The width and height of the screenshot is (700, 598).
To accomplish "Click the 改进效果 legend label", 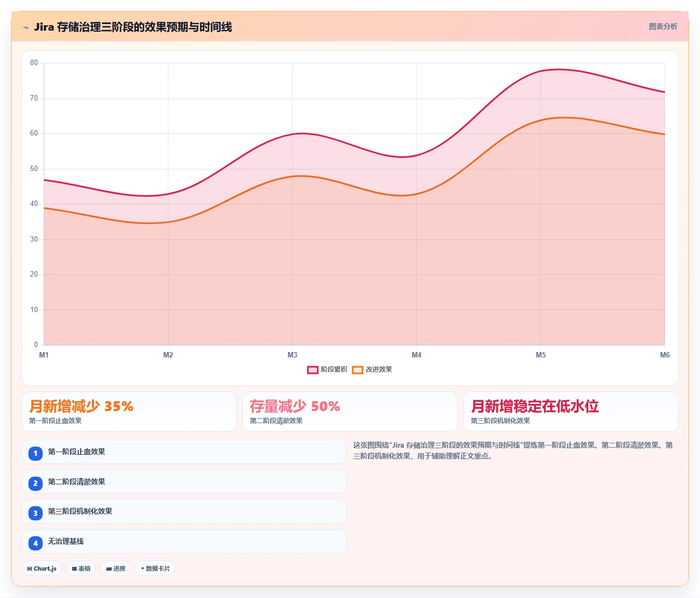I will click(x=378, y=370).
